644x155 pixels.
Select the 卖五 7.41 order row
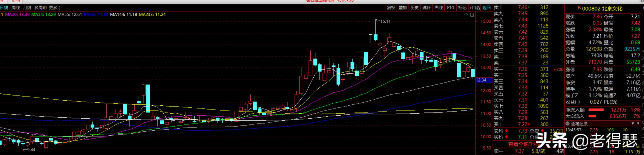528,38
